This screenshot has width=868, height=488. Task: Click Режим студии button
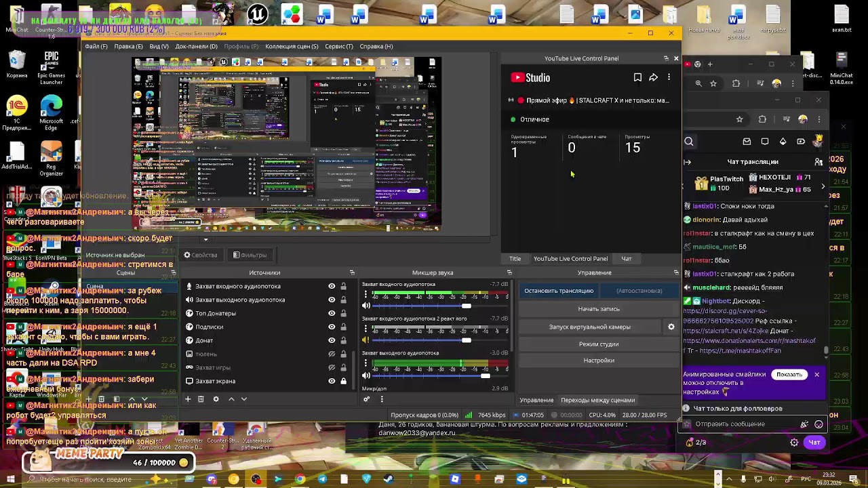point(599,344)
